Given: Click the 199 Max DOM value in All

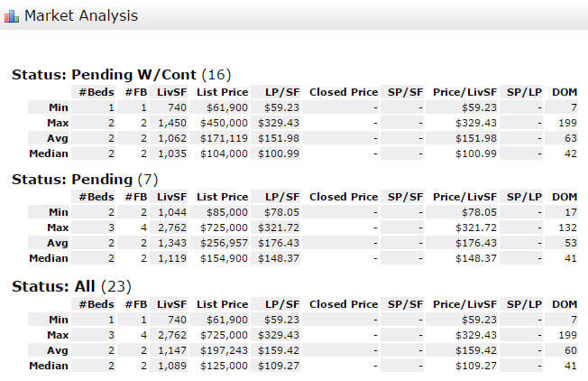Looking at the screenshot, I should [x=567, y=334].
